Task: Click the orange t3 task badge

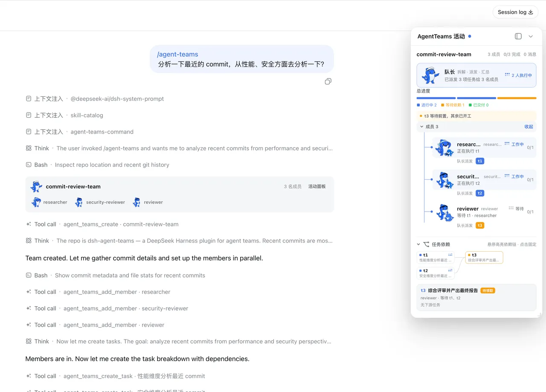Action: tap(480, 226)
